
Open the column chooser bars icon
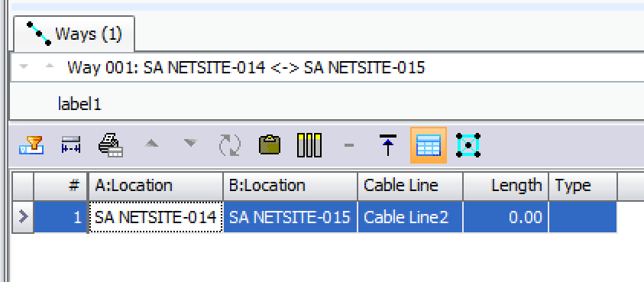click(309, 145)
